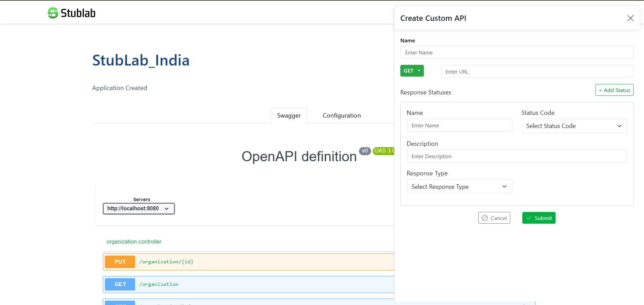Viewport: 644px width, 305px height.
Task: Click the Stublab logo icon
Action: 53,13
